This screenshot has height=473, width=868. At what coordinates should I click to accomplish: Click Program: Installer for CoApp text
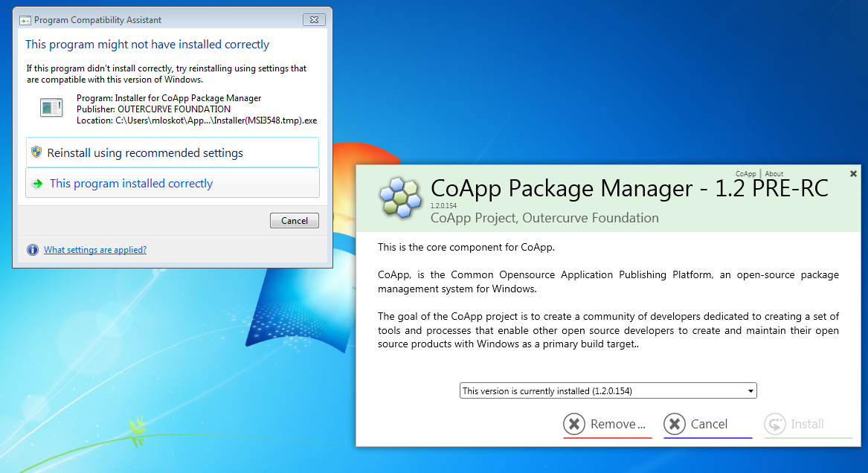pos(169,98)
